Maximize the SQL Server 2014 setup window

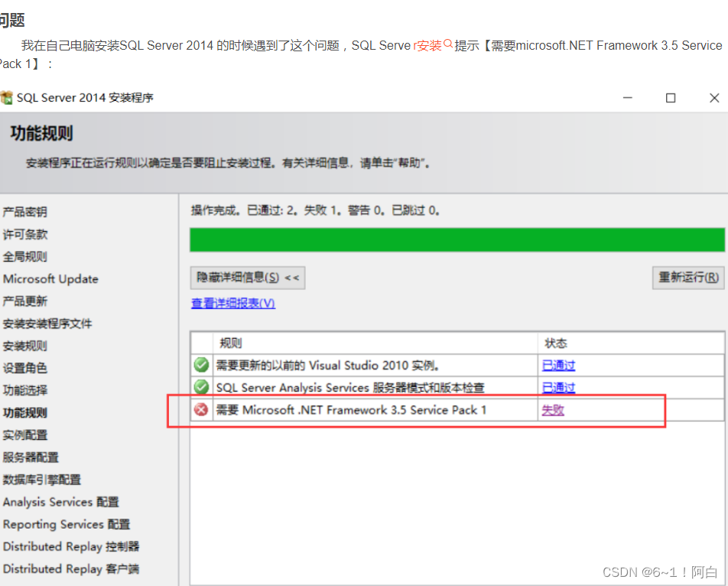[x=671, y=98]
